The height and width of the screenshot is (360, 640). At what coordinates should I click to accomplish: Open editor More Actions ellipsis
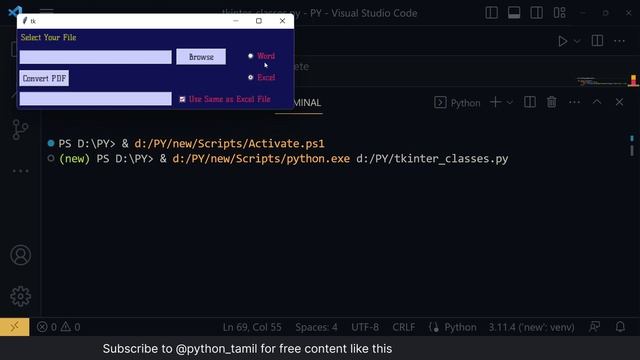pos(620,41)
